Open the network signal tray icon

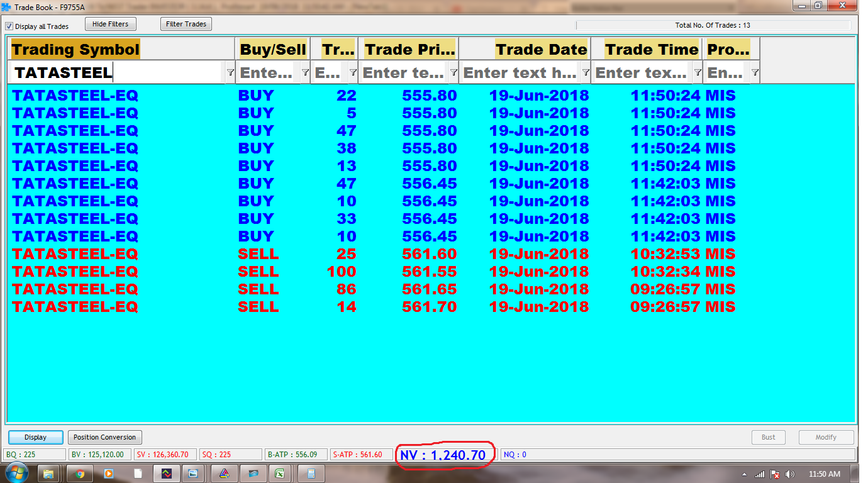tap(760, 474)
